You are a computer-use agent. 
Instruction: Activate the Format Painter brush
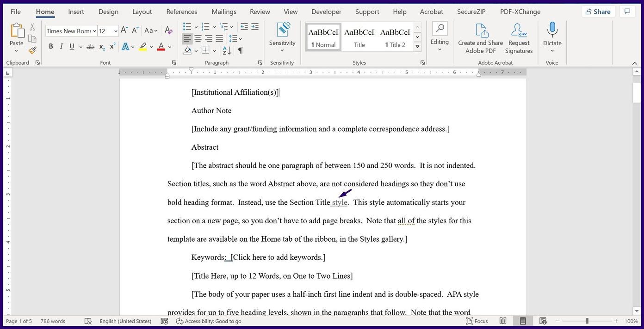pos(32,50)
